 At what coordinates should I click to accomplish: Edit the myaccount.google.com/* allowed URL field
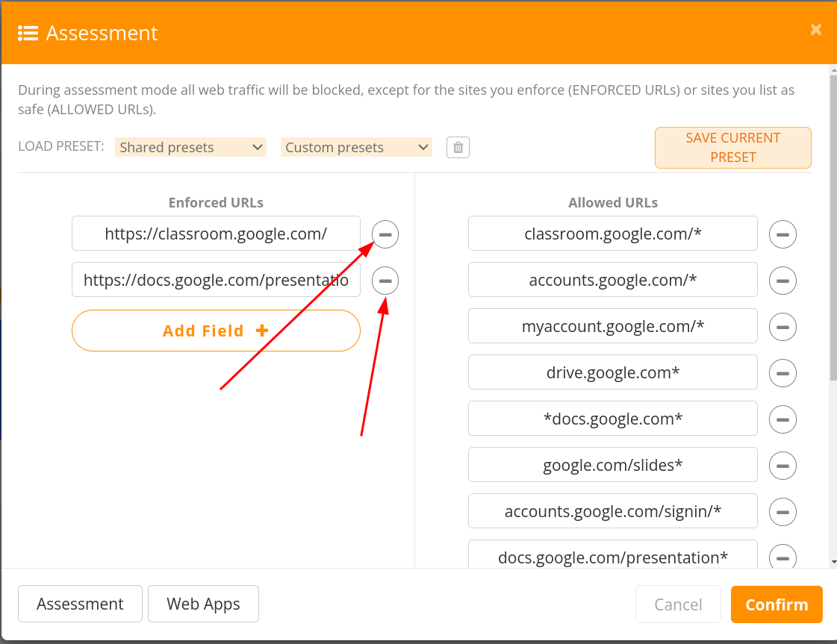(x=613, y=325)
